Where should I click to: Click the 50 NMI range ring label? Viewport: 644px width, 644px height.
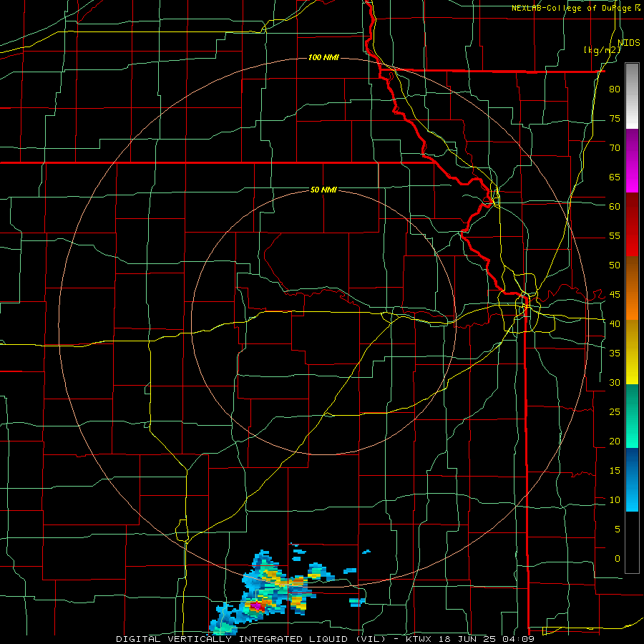point(323,190)
